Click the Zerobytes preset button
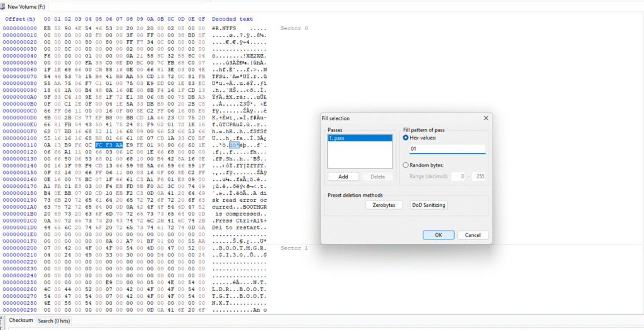 pyautogui.click(x=383, y=205)
